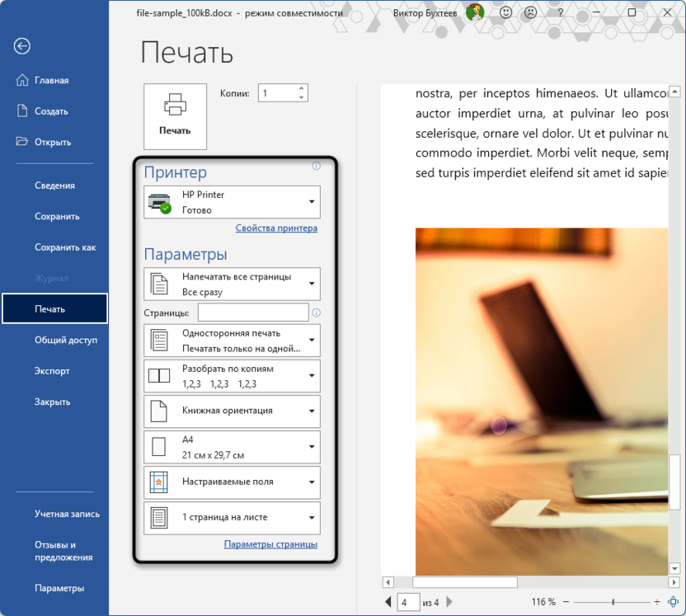Click the printer icon Print button
Screen dimensions: 686x616
[175, 116]
